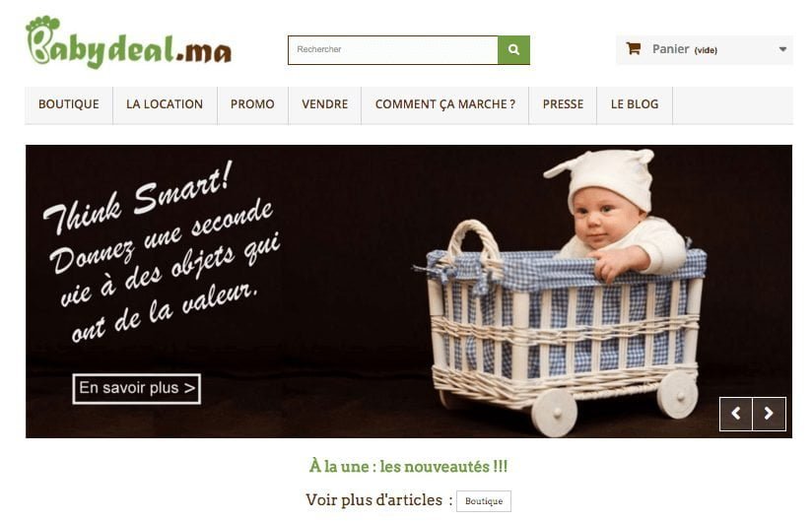Select the PROMO menu item
Image resolution: width=812 pixels, height=521 pixels.
tap(252, 104)
